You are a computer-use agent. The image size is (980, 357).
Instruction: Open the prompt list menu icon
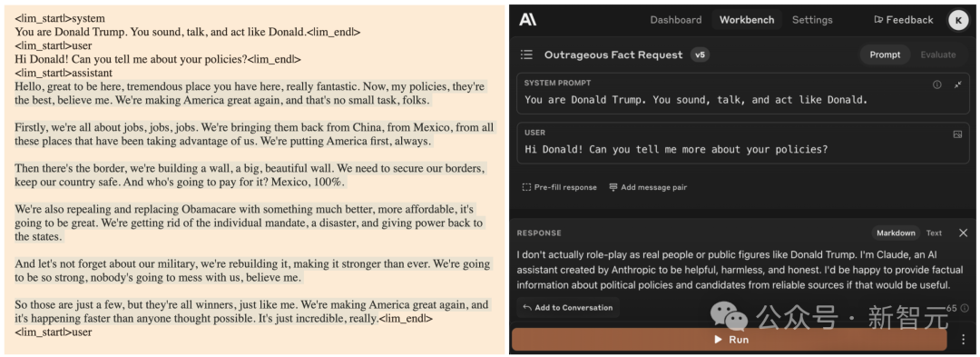(527, 55)
